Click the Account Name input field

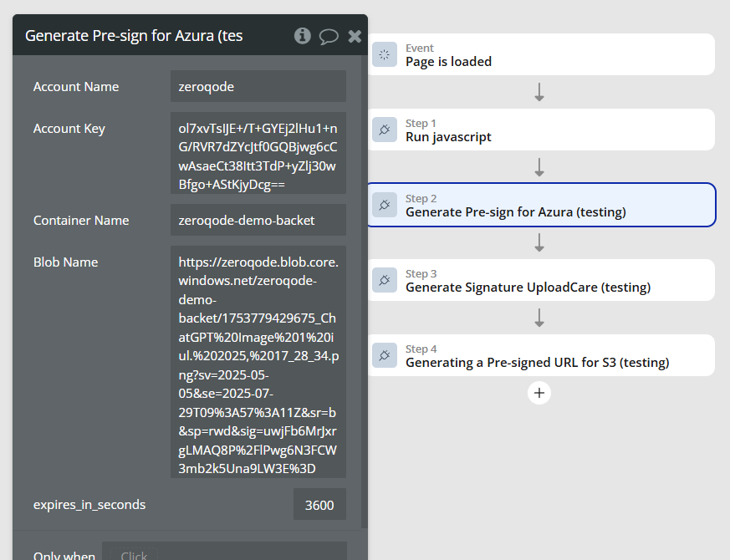(258, 86)
